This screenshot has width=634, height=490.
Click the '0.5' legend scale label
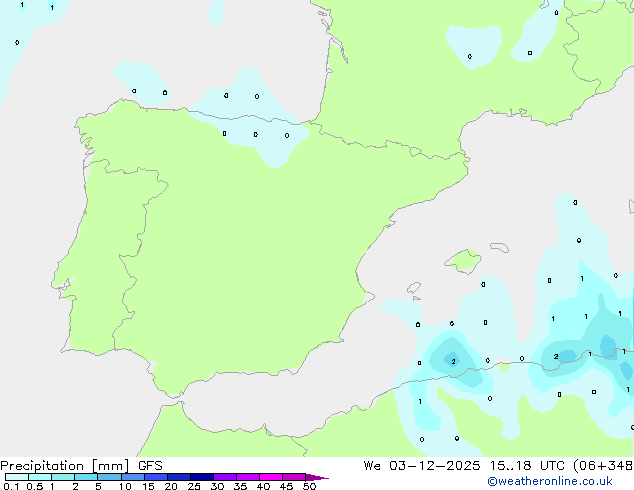(35, 486)
